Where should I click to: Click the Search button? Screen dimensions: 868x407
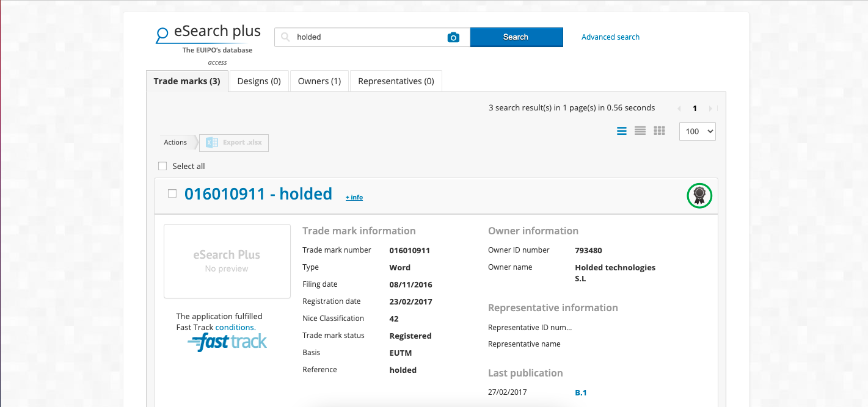[x=516, y=37]
